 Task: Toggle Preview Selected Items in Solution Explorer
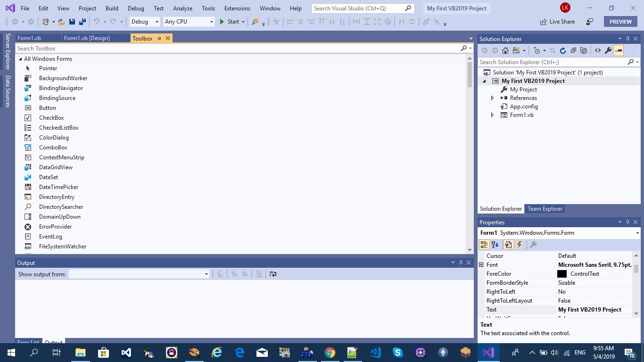[619, 50]
